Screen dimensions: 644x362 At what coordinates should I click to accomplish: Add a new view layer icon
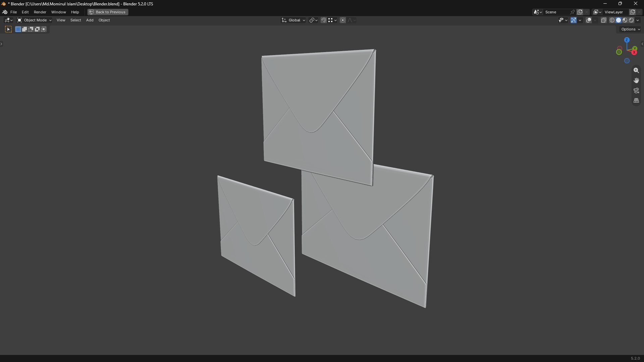click(x=633, y=12)
